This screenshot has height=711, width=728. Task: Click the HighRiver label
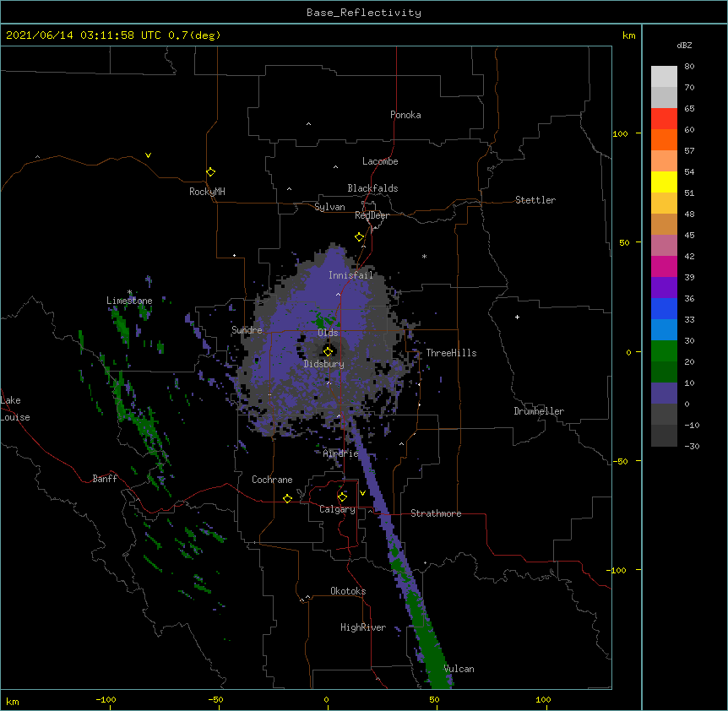coord(363,627)
